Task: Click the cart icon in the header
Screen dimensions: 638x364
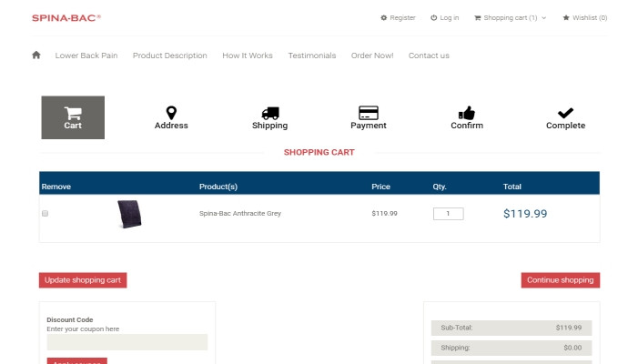Action: click(477, 18)
